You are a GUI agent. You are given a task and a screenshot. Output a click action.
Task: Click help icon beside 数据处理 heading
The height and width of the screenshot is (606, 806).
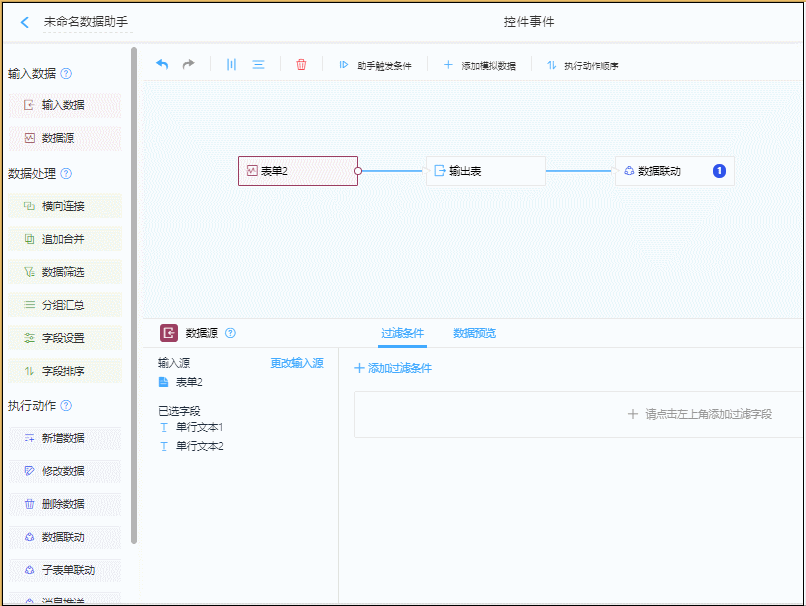(x=66, y=174)
